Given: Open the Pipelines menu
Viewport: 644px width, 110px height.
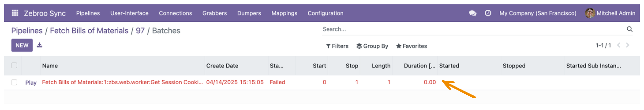Looking at the screenshot, I should (x=88, y=13).
